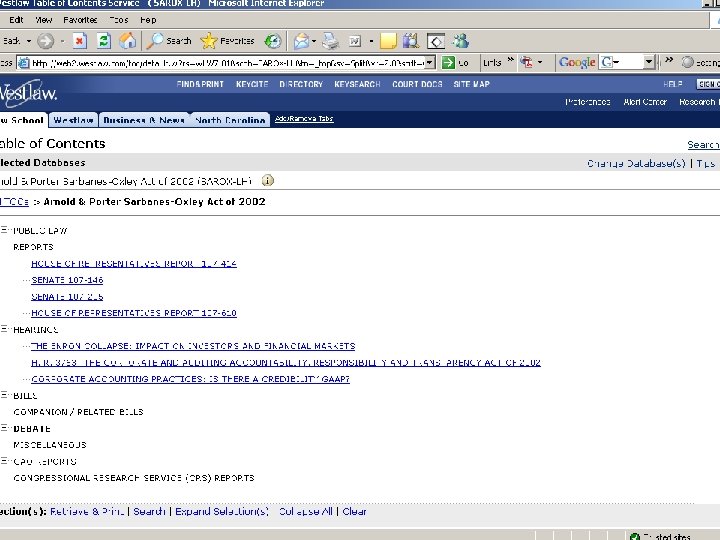The height and width of the screenshot is (540, 720).
Task: Click the diamond box toolbar icon
Action: (436, 41)
